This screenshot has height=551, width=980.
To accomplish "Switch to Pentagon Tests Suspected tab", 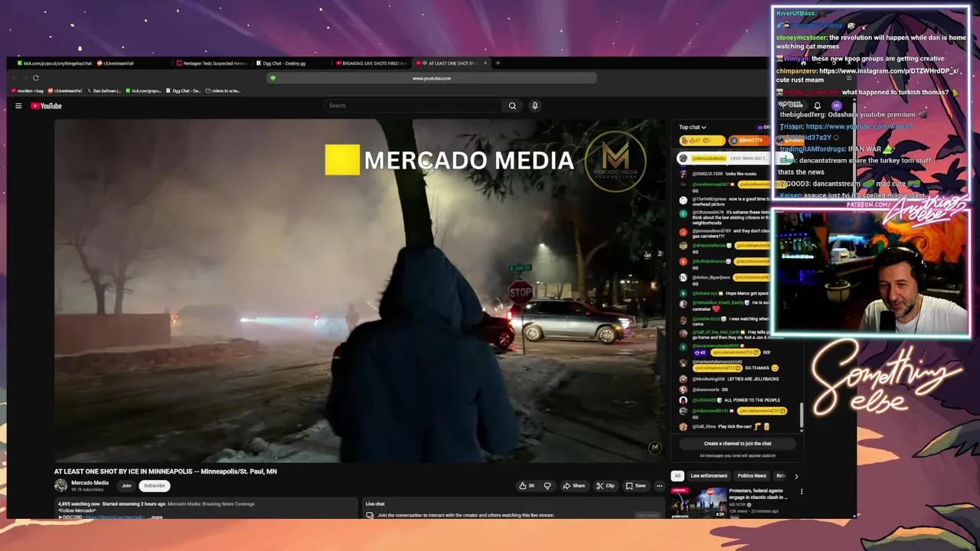I will pos(212,64).
